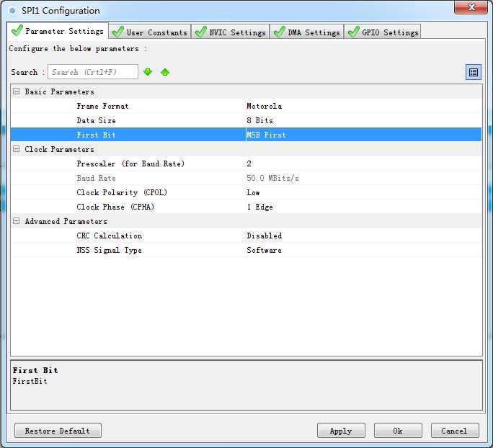Click the green down arrow search next icon
Image resolution: width=493 pixels, height=448 pixels.
point(148,72)
